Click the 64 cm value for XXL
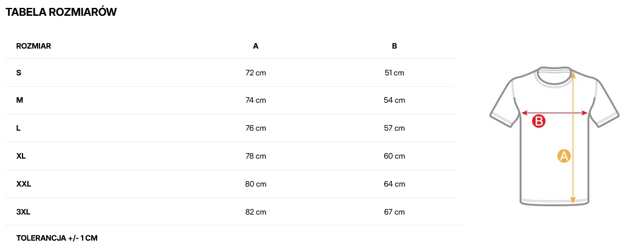This screenshot has height=251, width=644. [x=394, y=184]
